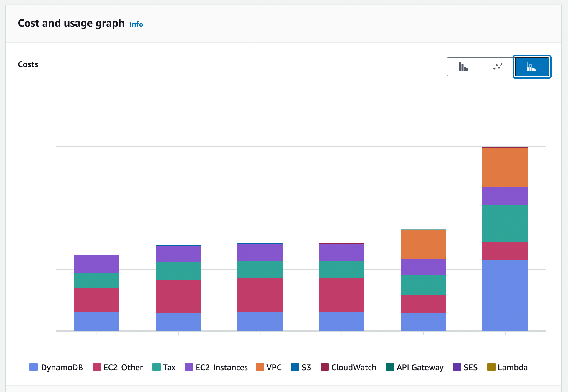Select the stacked bar chart view icon
This screenshot has width=568, height=392.
coord(532,67)
